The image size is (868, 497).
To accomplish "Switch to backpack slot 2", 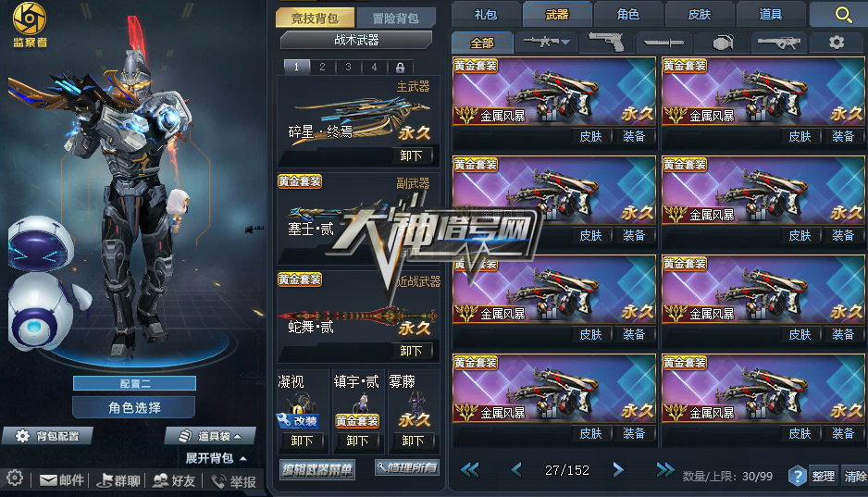I will pos(322,67).
